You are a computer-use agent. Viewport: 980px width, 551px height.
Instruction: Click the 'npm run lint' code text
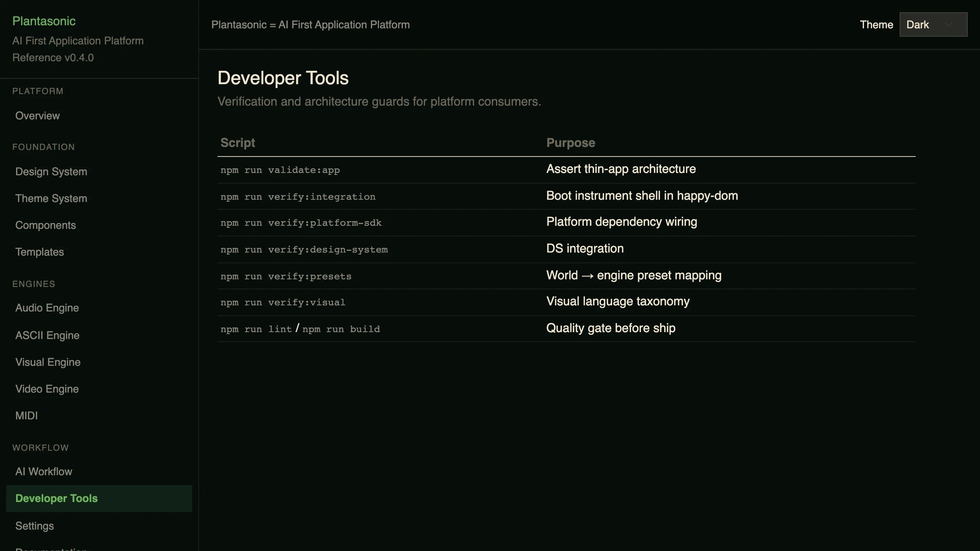(256, 329)
